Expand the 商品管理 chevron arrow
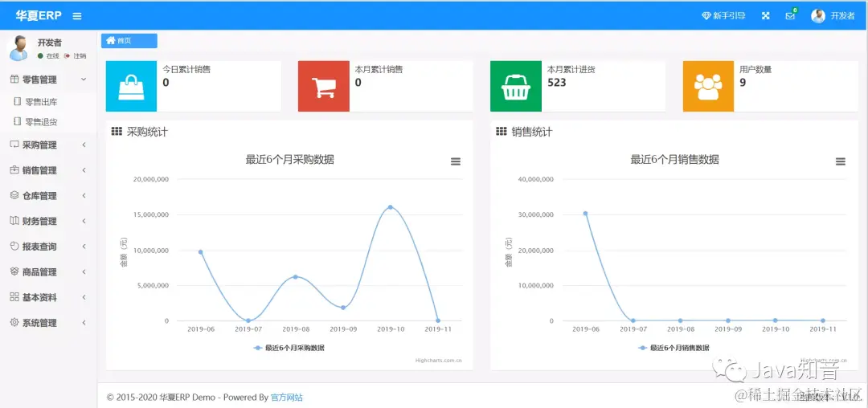The image size is (868, 408). 84,272
